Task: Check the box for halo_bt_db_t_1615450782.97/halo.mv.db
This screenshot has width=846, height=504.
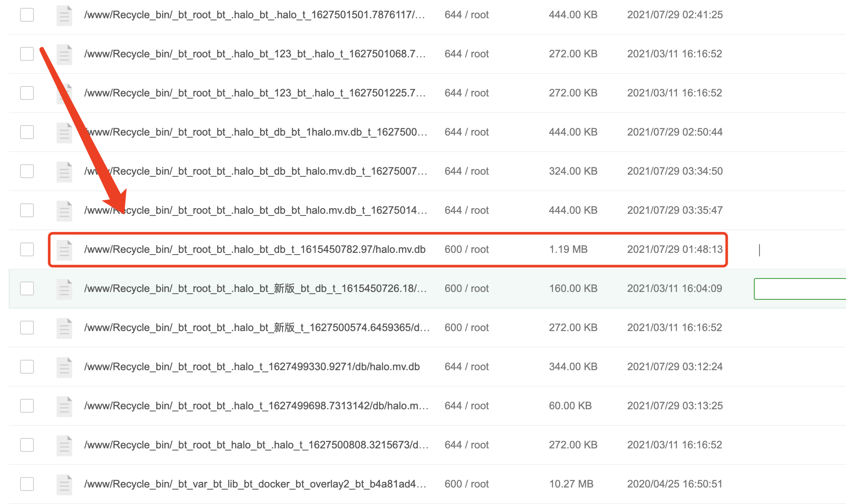Action: pos(27,249)
